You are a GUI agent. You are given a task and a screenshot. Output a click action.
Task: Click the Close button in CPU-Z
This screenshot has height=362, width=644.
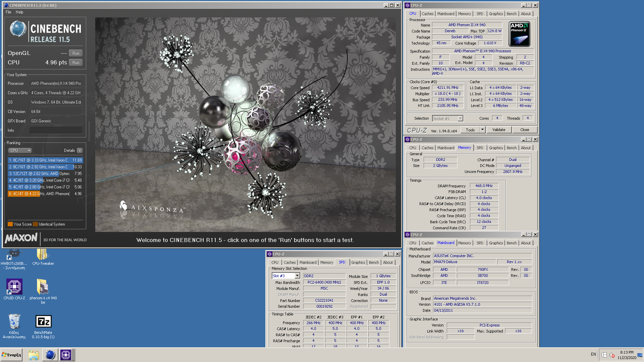point(525,130)
